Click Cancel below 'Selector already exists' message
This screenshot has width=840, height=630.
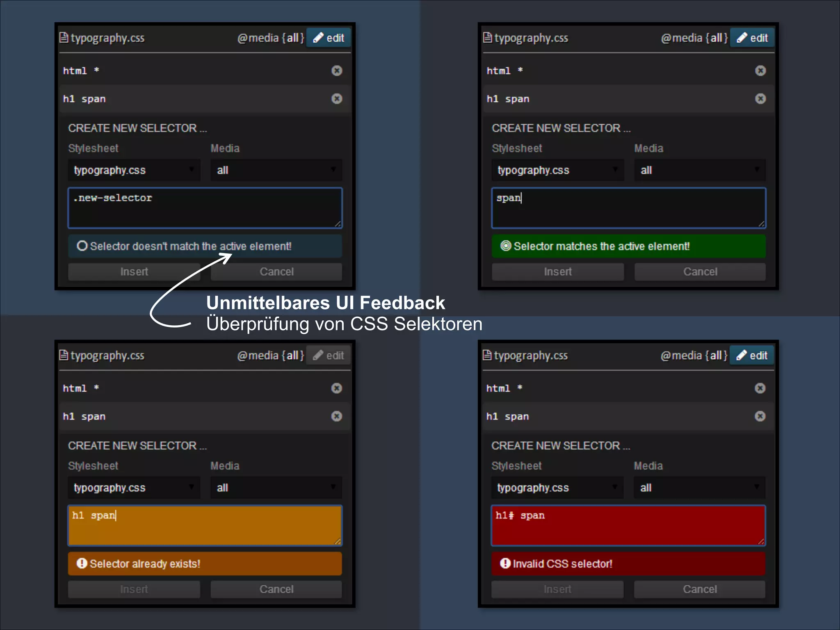click(276, 589)
